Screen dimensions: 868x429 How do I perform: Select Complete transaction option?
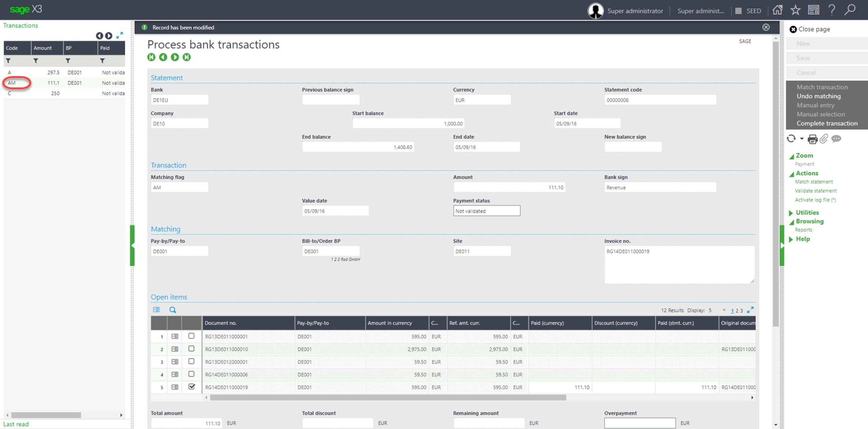tap(827, 123)
